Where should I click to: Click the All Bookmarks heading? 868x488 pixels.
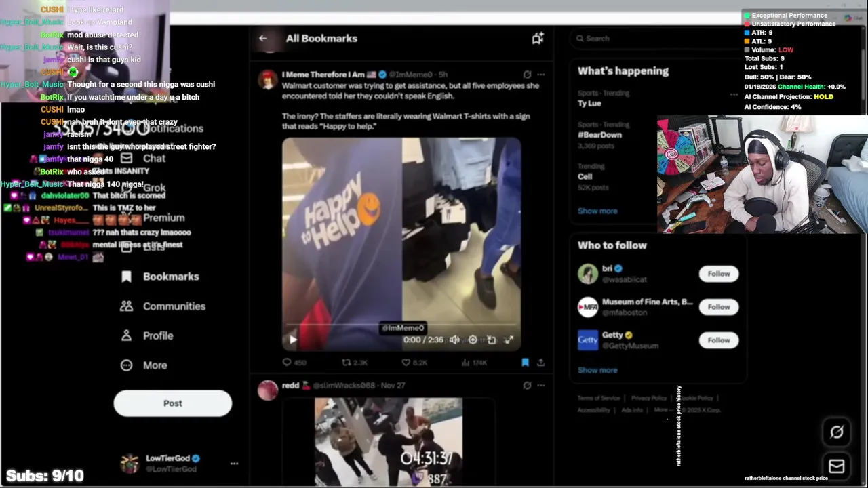[x=321, y=39]
